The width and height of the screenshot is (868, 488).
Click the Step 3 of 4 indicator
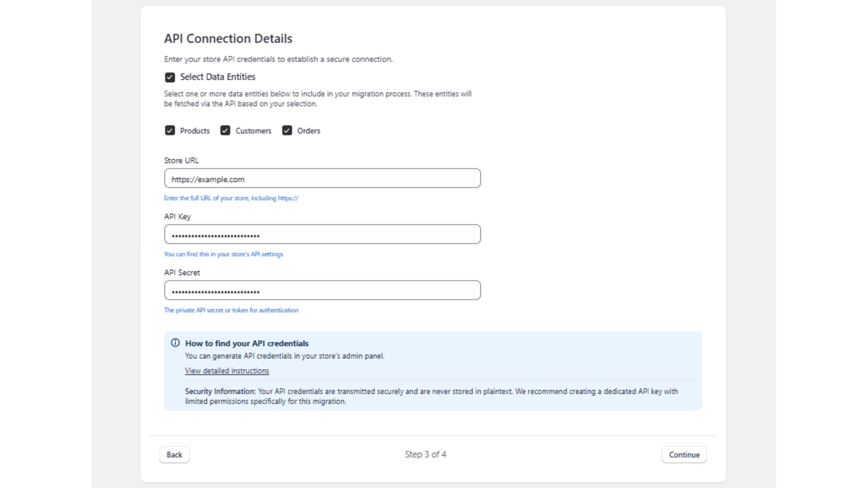pyautogui.click(x=425, y=454)
